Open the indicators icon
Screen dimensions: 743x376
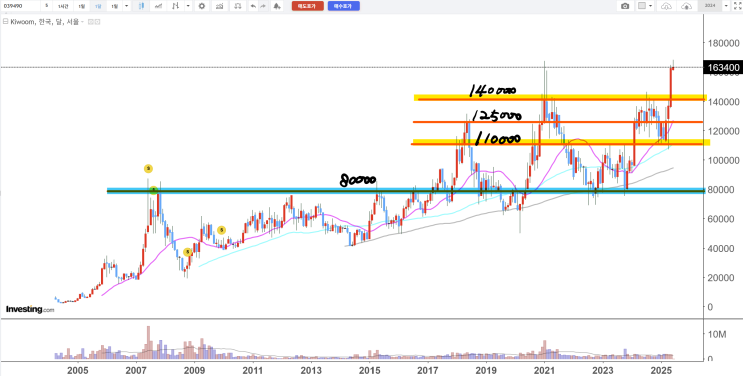coord(159,6)
